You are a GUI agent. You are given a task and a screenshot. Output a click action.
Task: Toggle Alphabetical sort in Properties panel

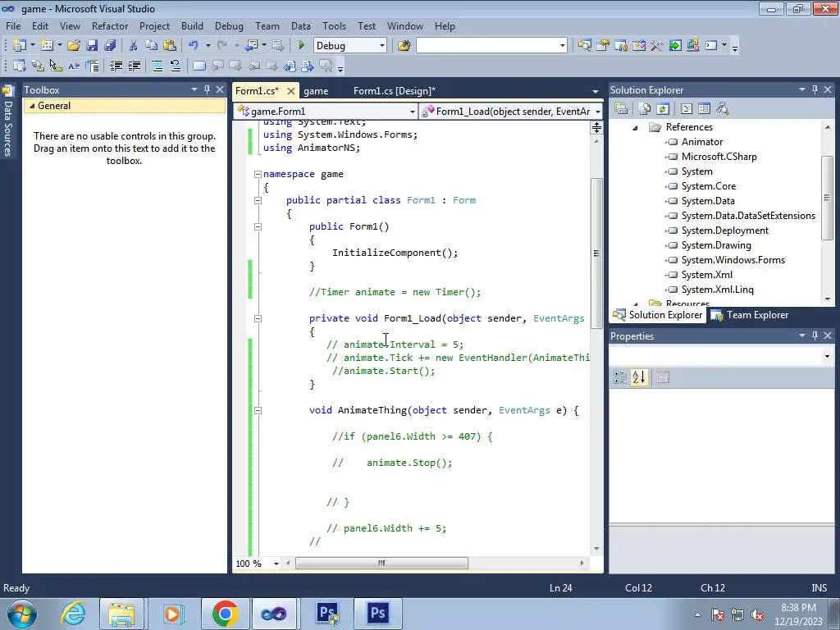(x=638, y=377)
